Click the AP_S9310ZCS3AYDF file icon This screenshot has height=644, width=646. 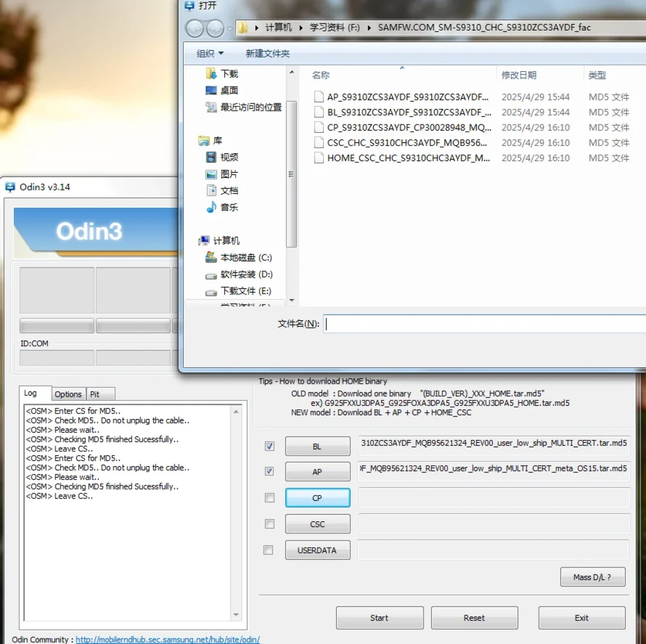(318, 97)
